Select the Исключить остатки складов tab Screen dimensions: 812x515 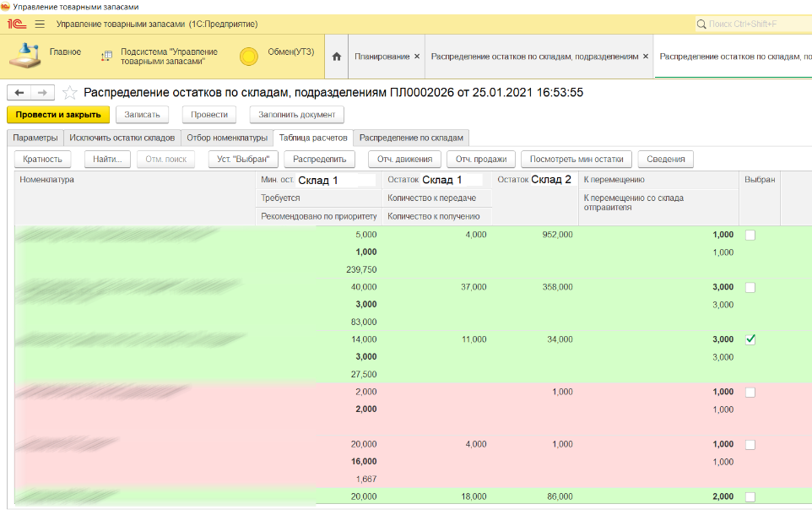coord(122,138)
